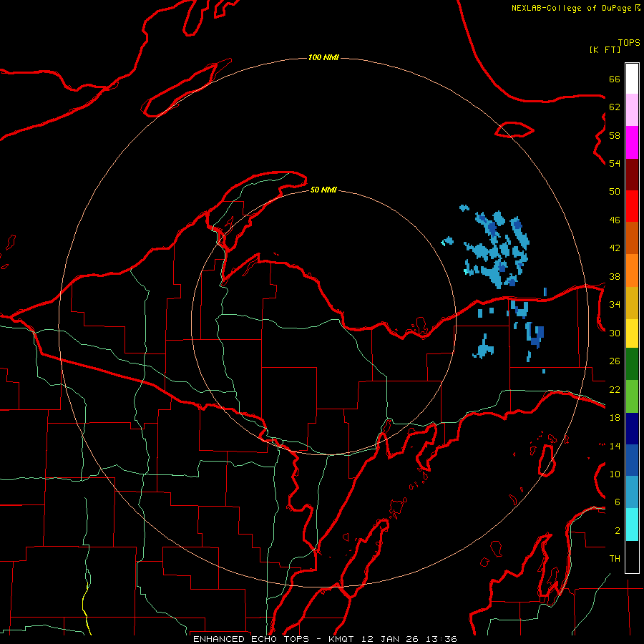Screen dimensions: 644x644
Task: Click the legend value '54'
Action: 615,163
